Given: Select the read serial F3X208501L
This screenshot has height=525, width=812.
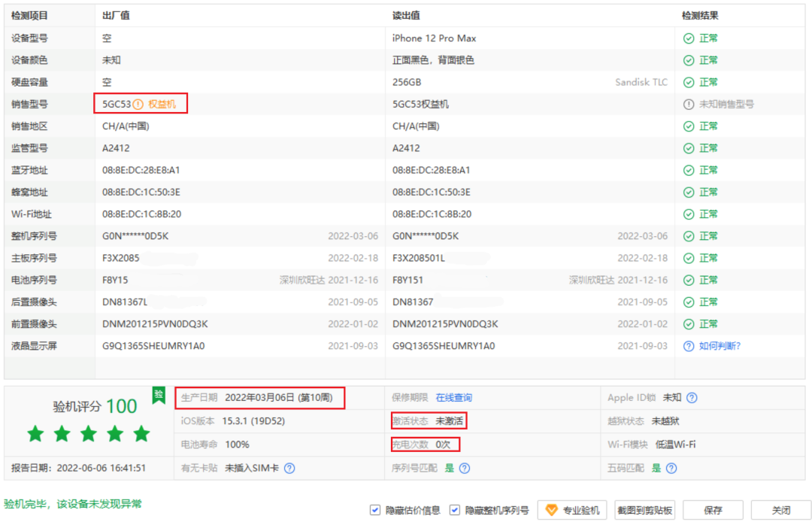Looking at the screenshot, I should 419,258.
